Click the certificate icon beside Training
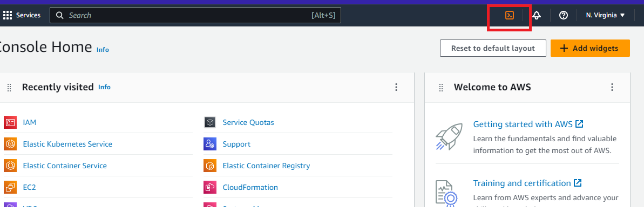 click(x=446, y=193)
